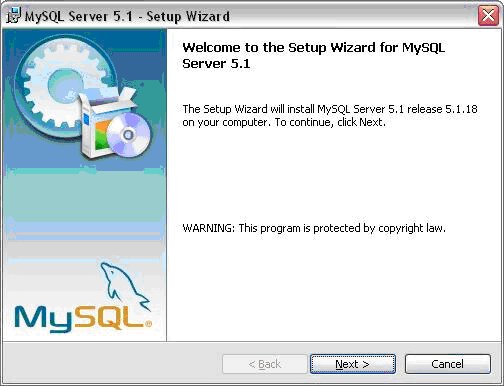
Task: Click the blank white area under the warning
Action: (x=333, y=287)
